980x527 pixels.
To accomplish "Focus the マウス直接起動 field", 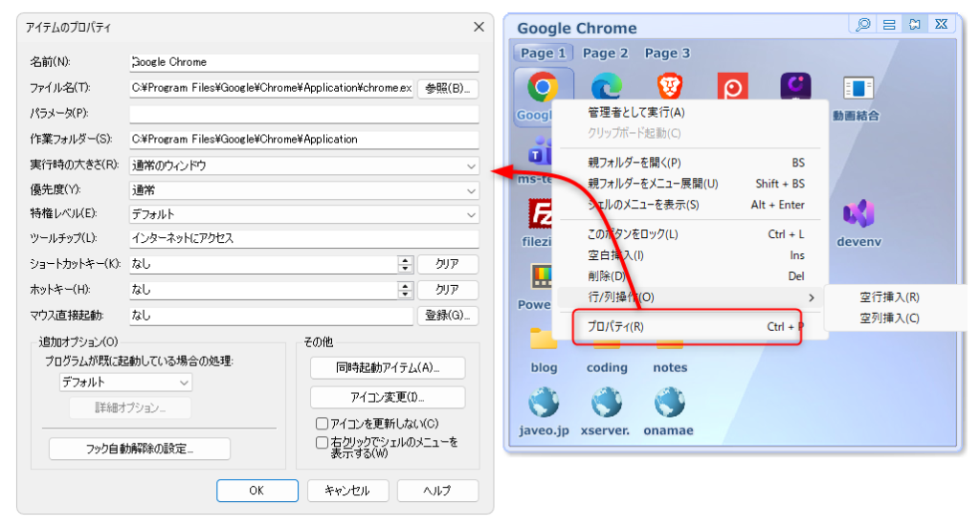I will pyautogui.click(x=272, y=316).
